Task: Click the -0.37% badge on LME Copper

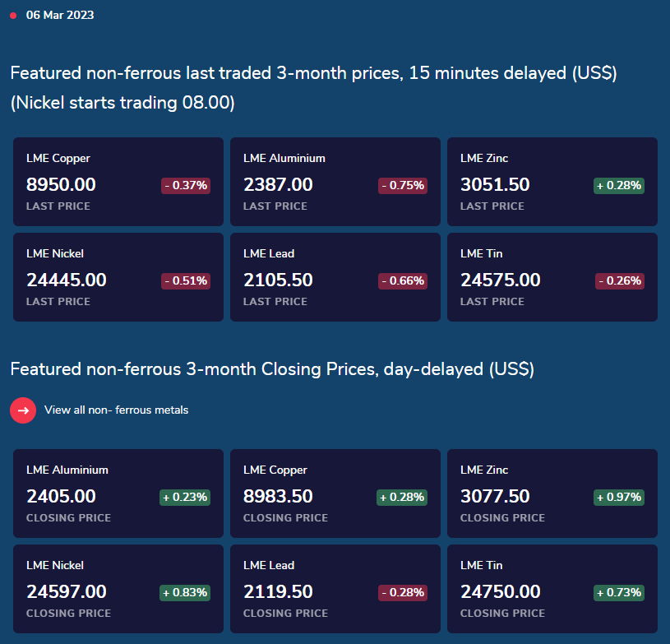Action: point(186,186)
